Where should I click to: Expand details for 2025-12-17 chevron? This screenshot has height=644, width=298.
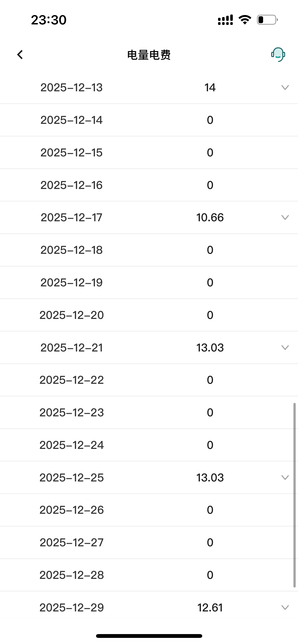tap(285, 217)
